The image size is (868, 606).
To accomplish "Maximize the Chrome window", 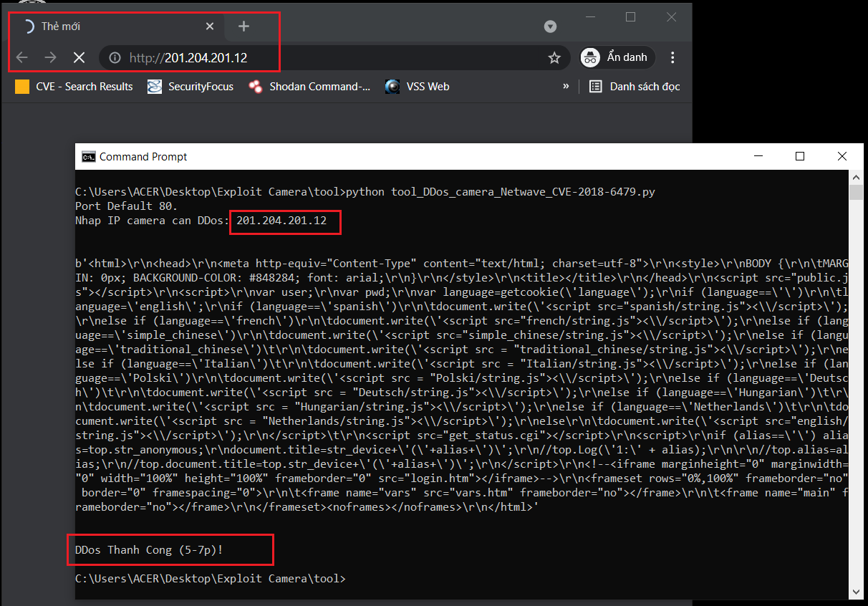I will click(630, 17).
